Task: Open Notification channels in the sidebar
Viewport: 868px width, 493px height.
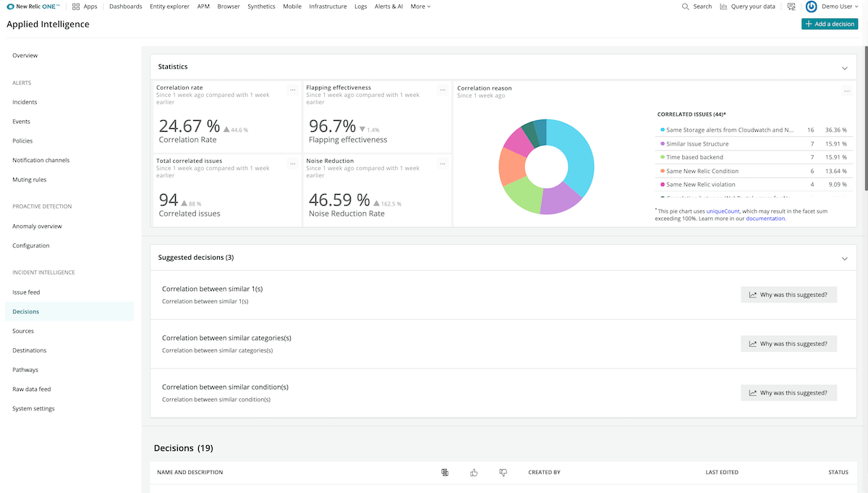Action: pos(41,160)
